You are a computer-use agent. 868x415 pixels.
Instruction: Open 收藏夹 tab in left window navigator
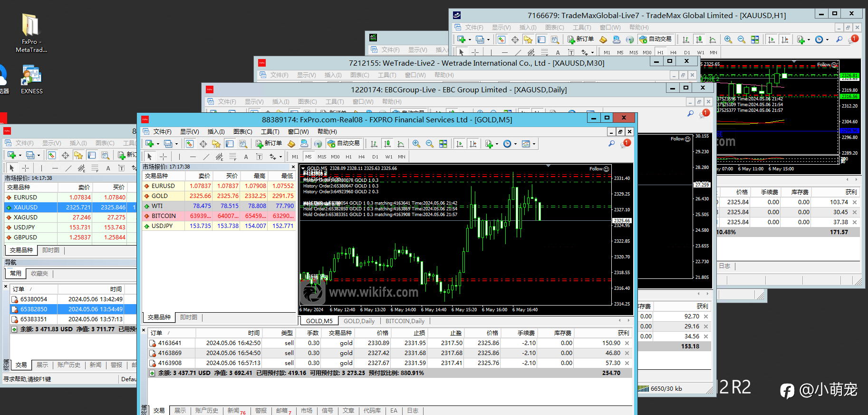coord(39,274)
